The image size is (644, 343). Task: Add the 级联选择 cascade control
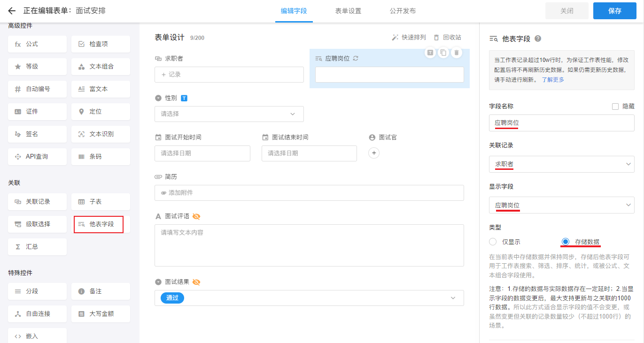coord(37,224)
